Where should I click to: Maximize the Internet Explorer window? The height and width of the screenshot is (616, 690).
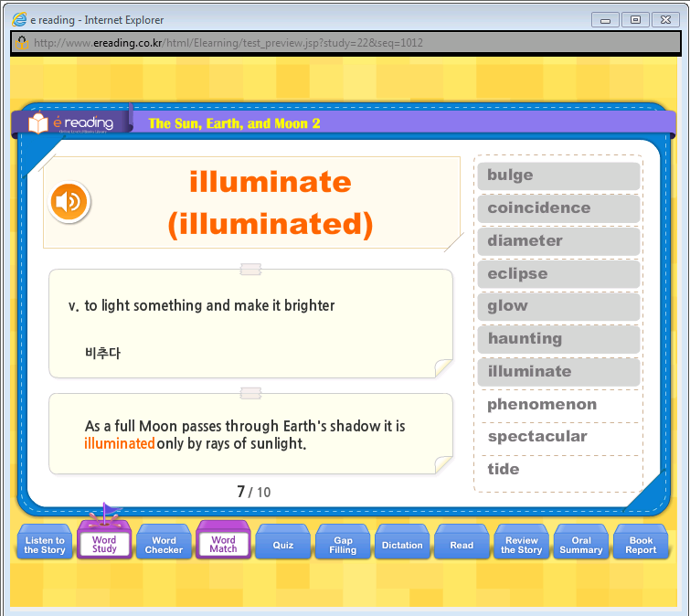point(635,20)
